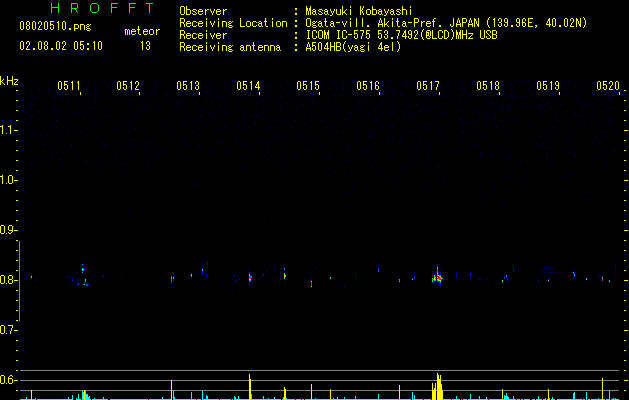
Task: Click the 1.0 frequency axis label
Action: tap(8, 180)
